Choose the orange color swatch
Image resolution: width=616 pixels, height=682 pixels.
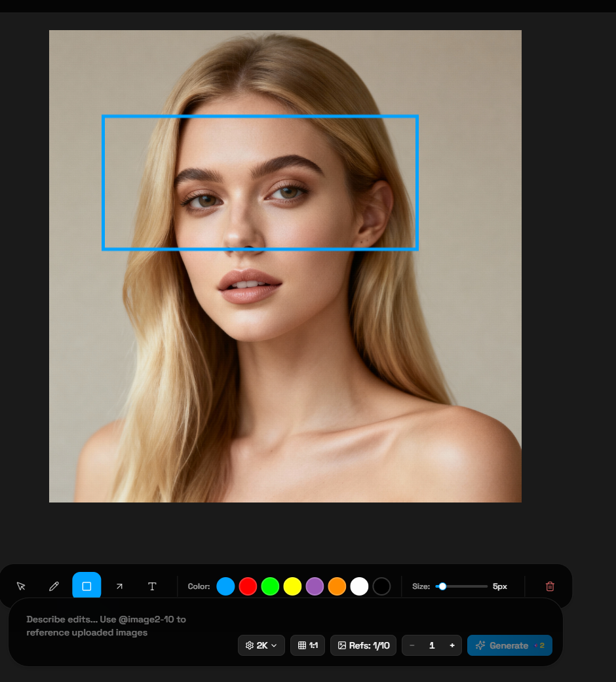(x=337, y=586)
